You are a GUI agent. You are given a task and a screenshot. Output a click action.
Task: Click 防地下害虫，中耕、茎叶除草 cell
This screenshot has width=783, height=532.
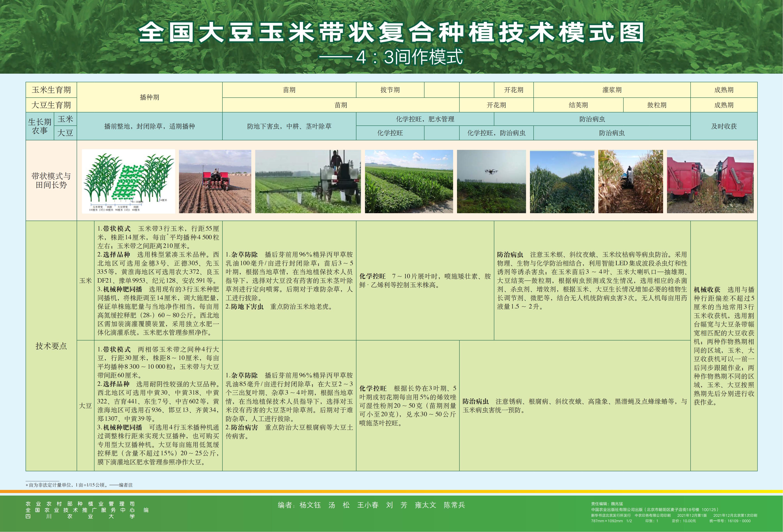click(289, 126)
